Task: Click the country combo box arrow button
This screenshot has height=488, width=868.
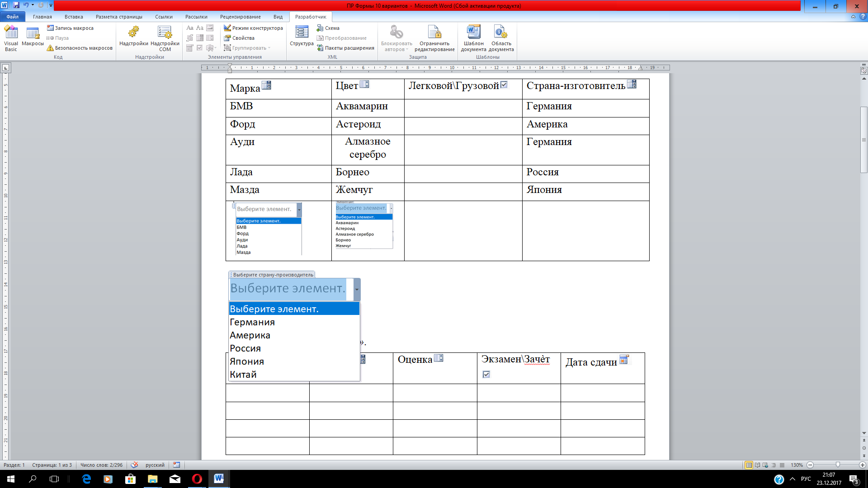Action: click(x=357, y=290)
